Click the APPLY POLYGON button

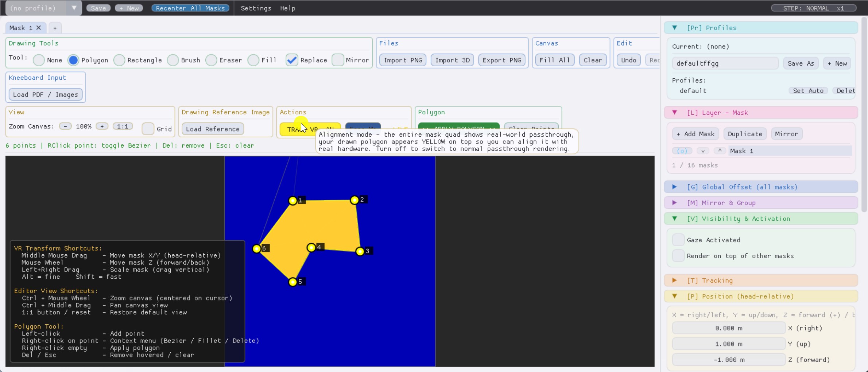pyautogui.click(x=458, y=128)
